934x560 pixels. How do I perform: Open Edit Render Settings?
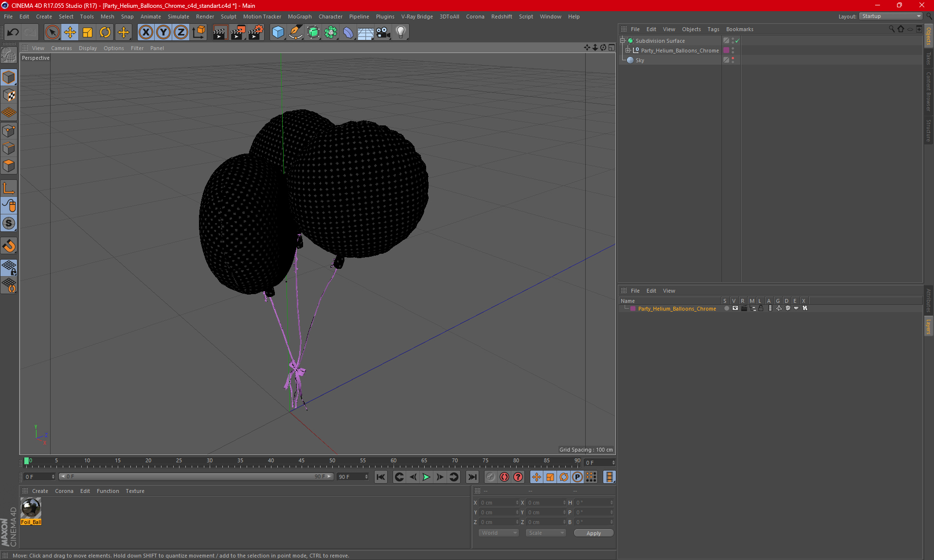click(x=256, y=32)
